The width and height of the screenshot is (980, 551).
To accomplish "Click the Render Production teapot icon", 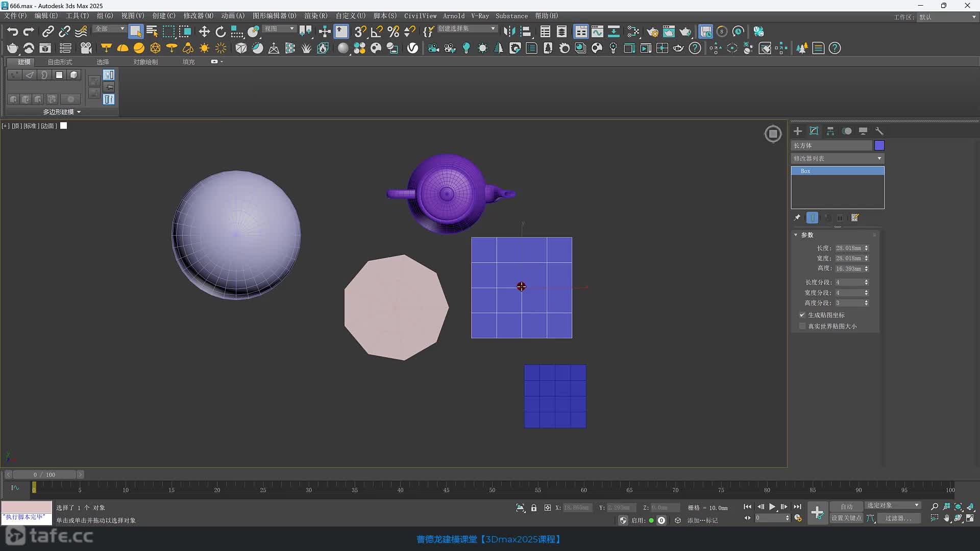I will point(685,32).
